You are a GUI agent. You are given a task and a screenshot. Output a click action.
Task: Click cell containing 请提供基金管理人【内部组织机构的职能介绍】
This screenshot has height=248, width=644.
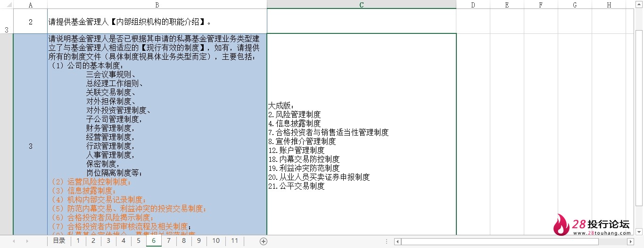[157, 22]
